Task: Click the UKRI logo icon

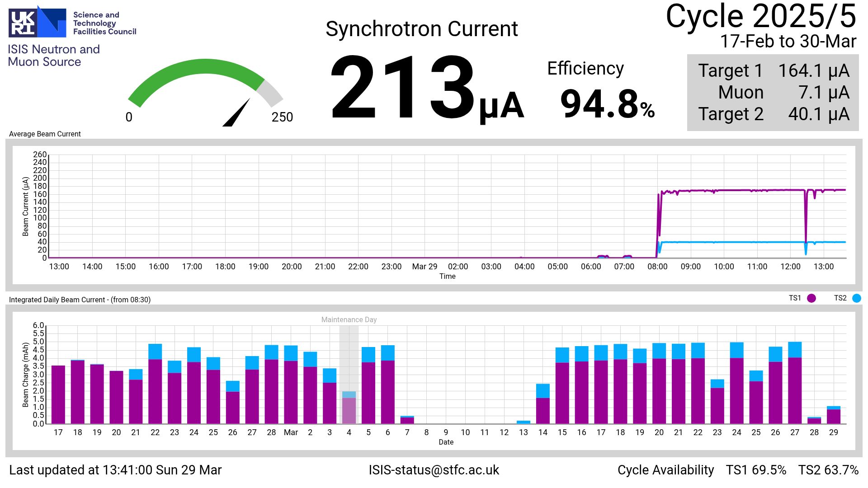Action: click(x=38, y=22)
